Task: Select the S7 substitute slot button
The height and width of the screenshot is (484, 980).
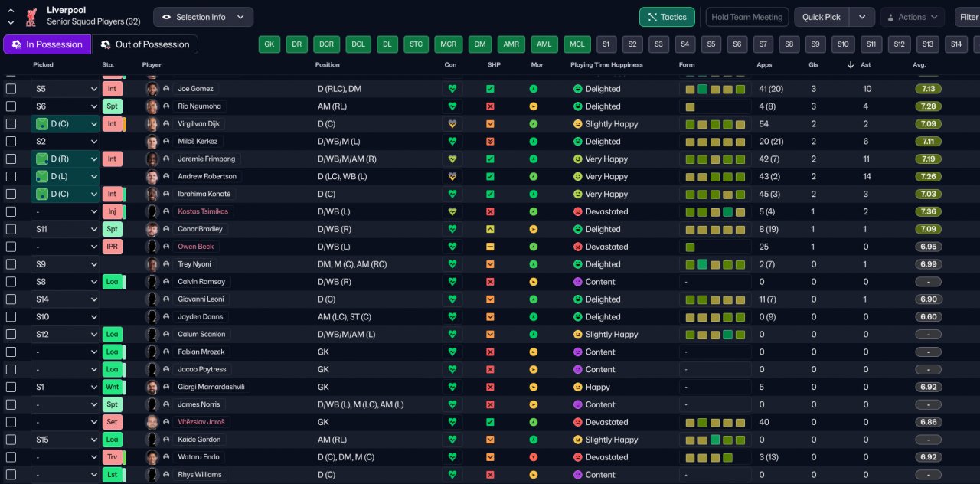Action: coord(763,44)
